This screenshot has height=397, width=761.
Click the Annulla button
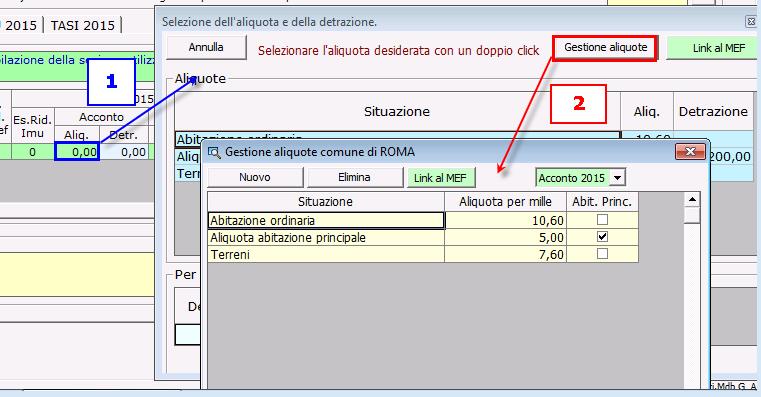pyautogui.click(x=206, y=48)
